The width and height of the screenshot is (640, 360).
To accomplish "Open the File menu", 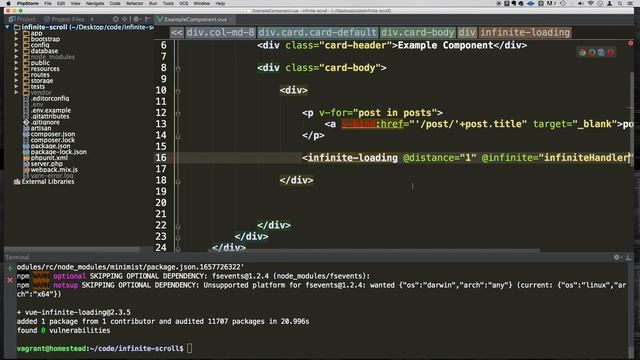I will point(48,3).
